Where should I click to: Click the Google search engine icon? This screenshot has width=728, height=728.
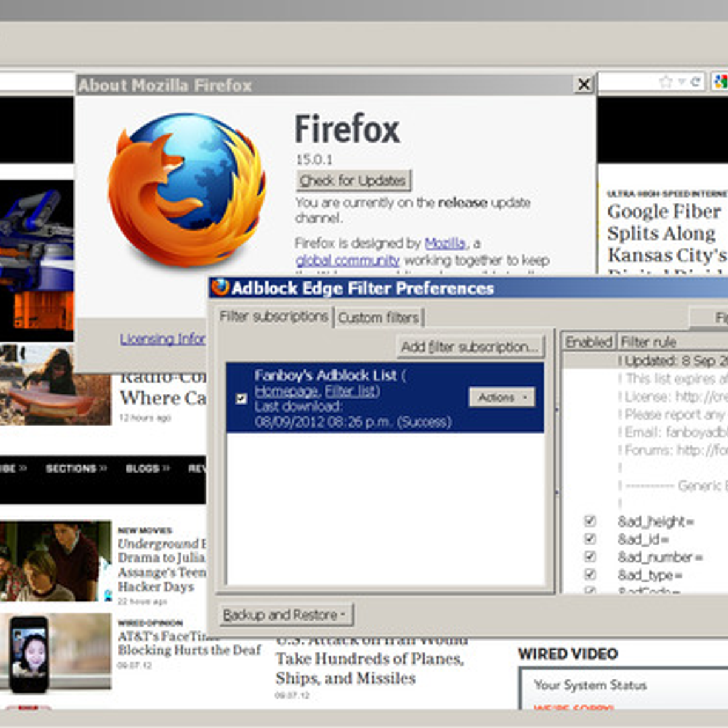(x=720, y=82)
